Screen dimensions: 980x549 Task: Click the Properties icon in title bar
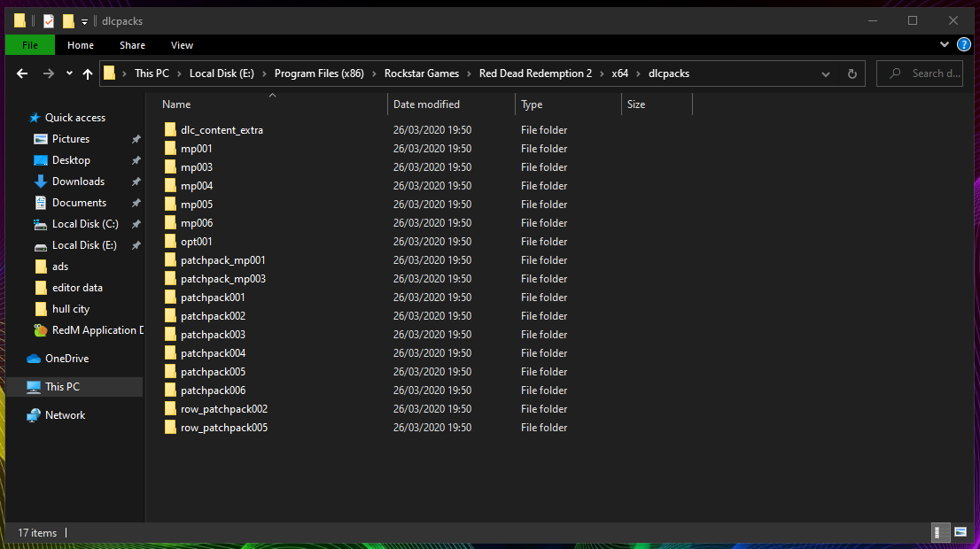[x=49, y=20]
